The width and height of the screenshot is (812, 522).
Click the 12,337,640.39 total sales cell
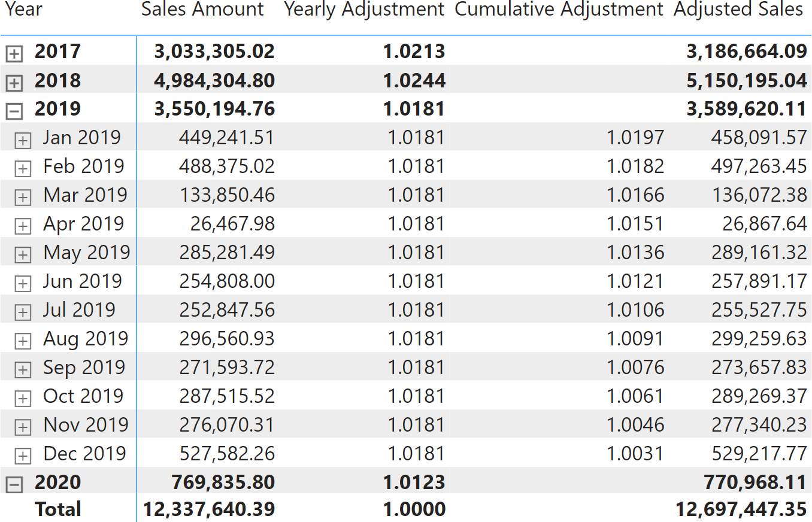[x=209, y=509]
